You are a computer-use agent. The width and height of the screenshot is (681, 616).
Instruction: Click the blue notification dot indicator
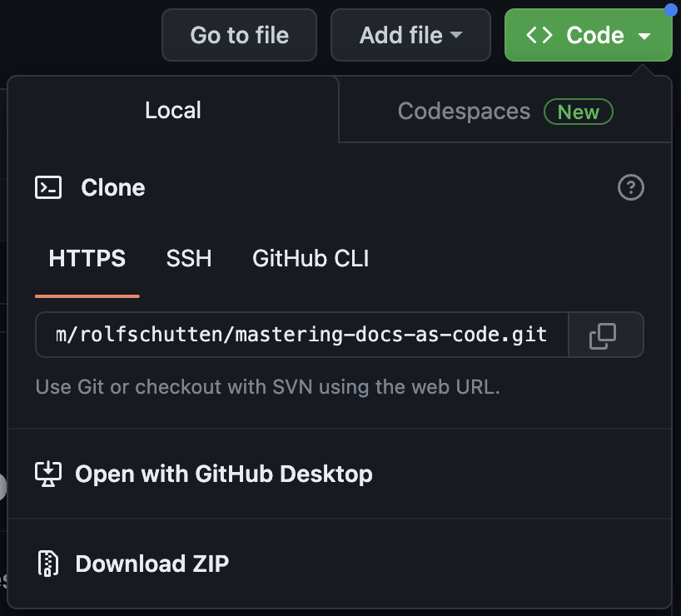click(671, 9)
